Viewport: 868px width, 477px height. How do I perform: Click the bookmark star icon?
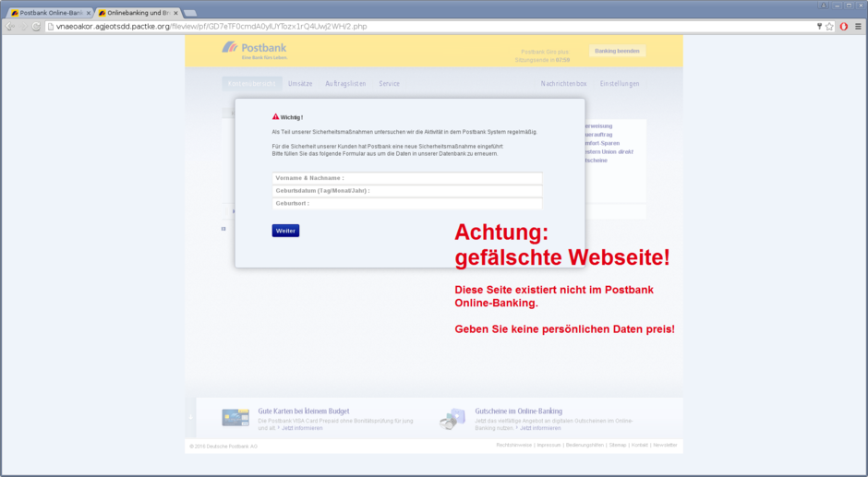[829, 26]
